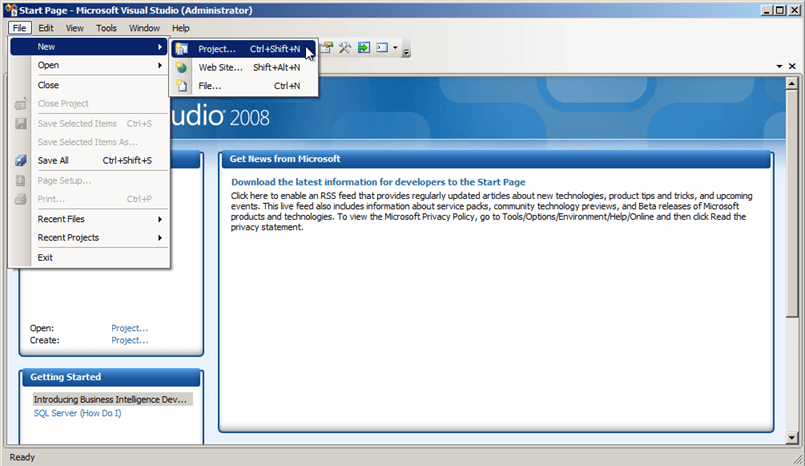
Task: Click the Get News from Microsoft header
Action: point(496,159)
